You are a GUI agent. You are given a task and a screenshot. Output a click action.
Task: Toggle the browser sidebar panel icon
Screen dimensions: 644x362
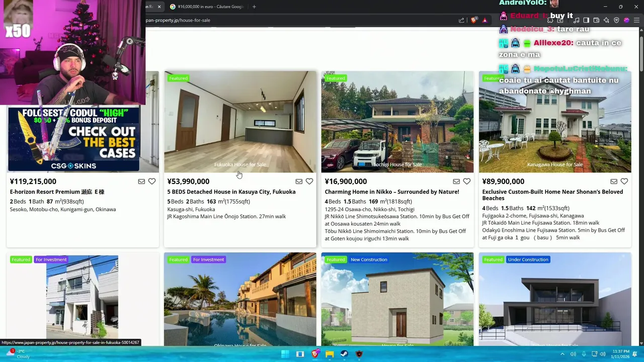click(586, 20)
